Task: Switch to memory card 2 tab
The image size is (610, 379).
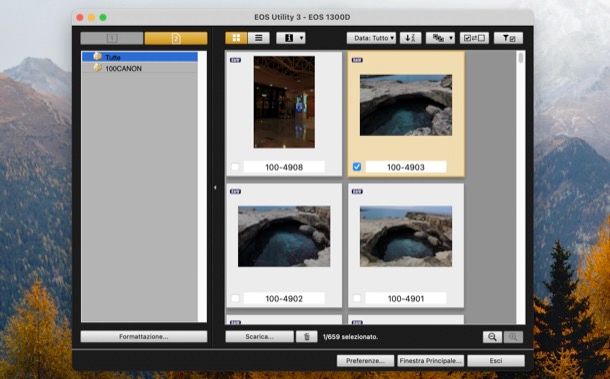Action: click(x=176, y=38)
